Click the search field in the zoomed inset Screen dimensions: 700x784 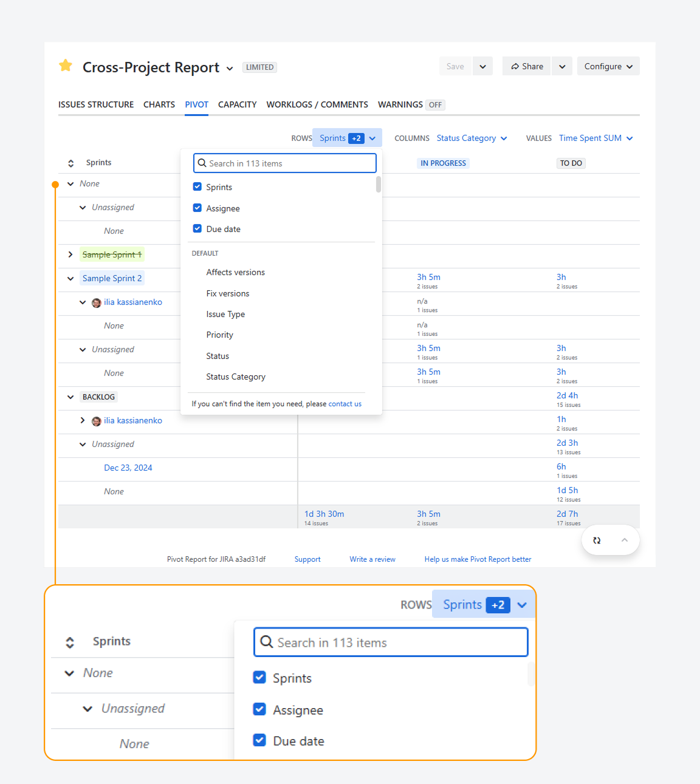(x=391, y=642)
